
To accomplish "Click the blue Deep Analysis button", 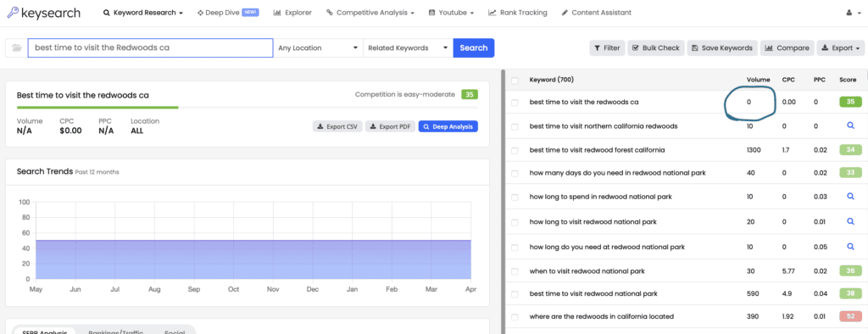I will (448, 126).
